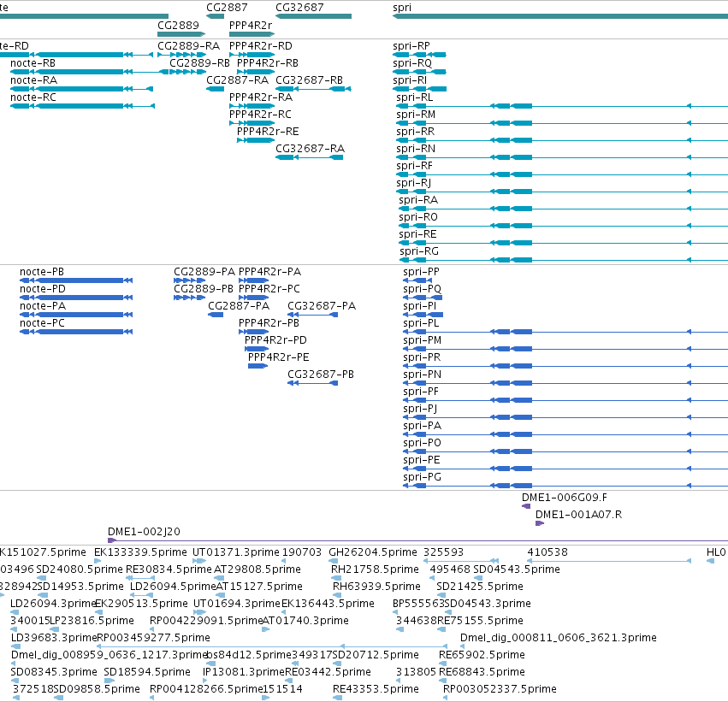Click CG2889-PB protein feature
This screenshot has width=728, height=702.
(189, 298)
